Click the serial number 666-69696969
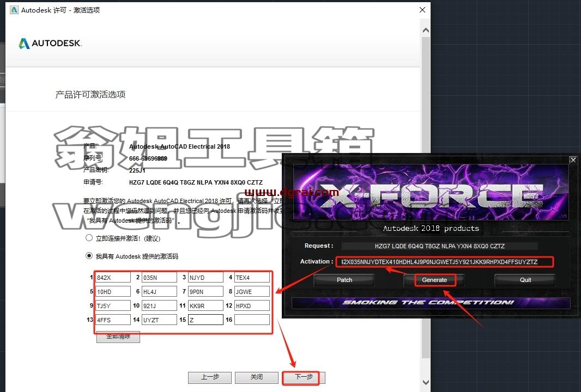This screenshot has width=581, height=392. [148, 158]
